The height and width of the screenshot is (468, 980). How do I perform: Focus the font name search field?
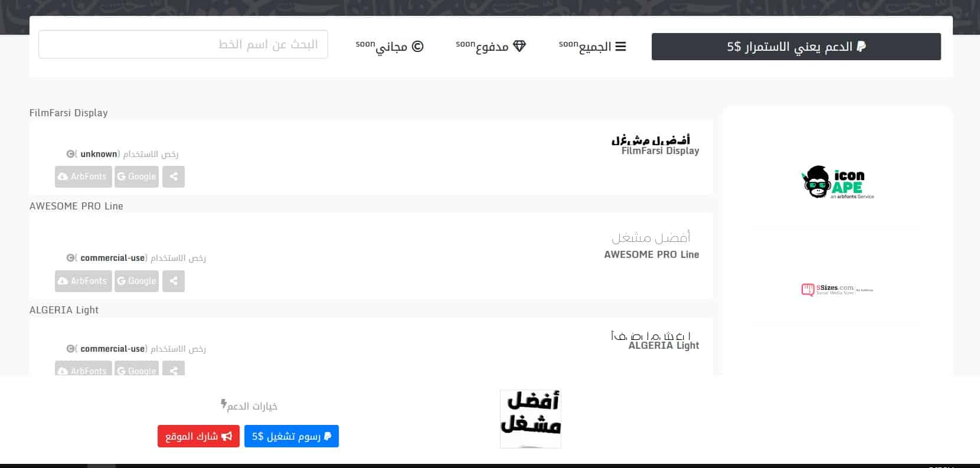pos(183,44)
